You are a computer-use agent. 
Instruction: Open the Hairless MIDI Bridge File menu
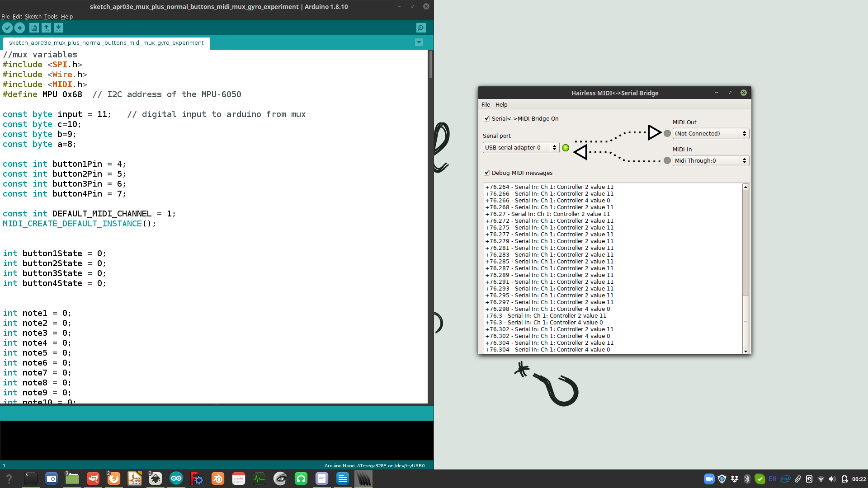click(486, 104)
